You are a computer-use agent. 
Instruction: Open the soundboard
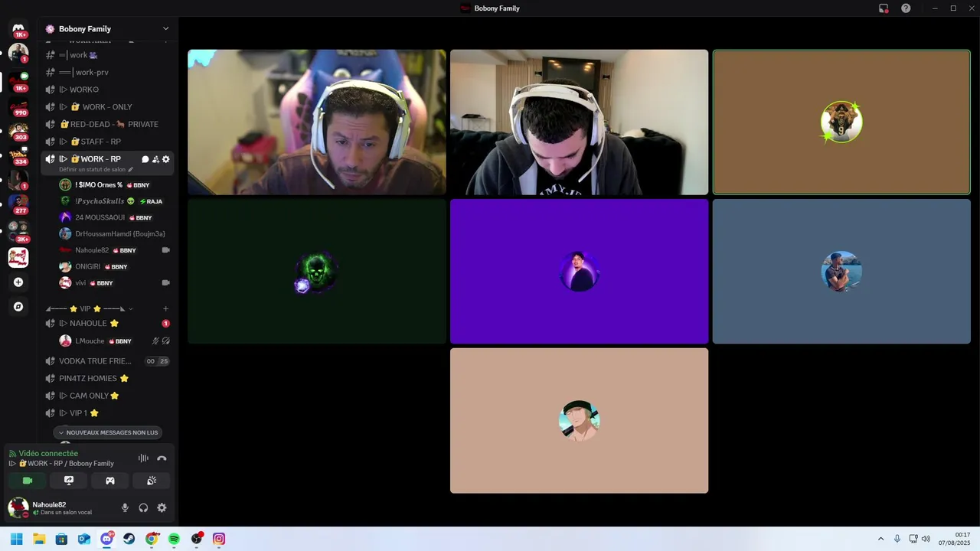(x=152, y=481)
